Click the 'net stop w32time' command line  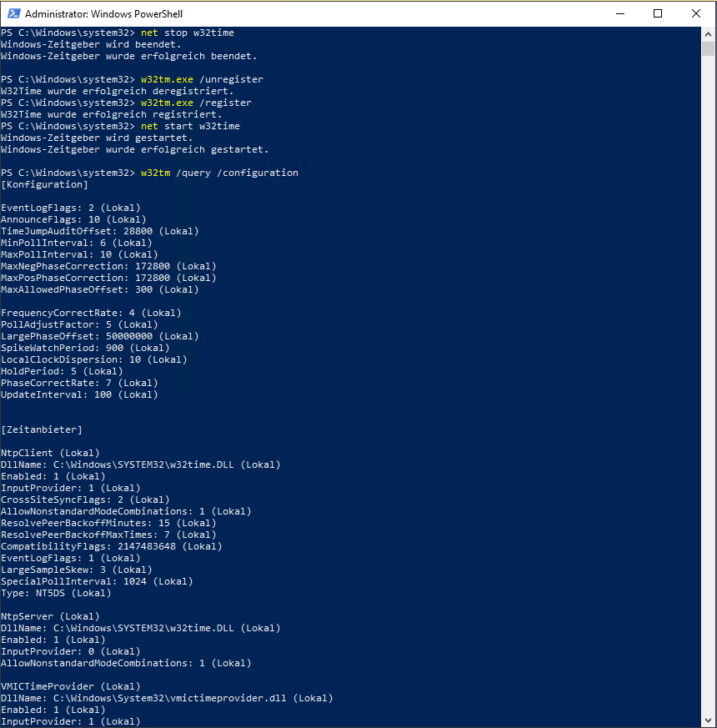(118, 33)
